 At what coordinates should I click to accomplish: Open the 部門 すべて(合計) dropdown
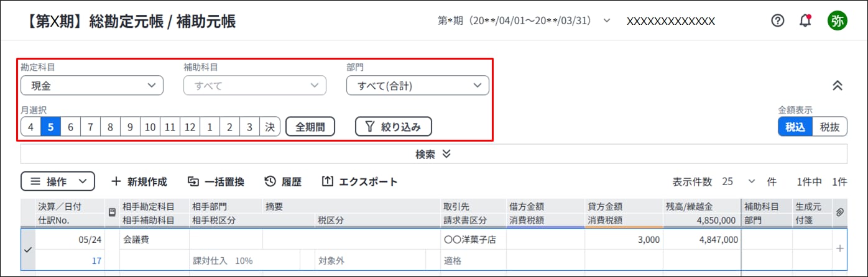[418, 86]
